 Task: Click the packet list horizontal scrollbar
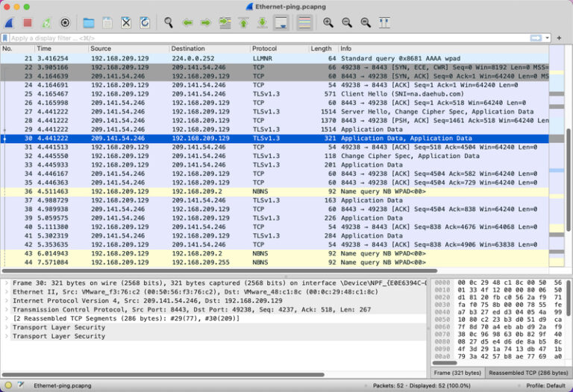pyautogui.click(x=224, y=271)
